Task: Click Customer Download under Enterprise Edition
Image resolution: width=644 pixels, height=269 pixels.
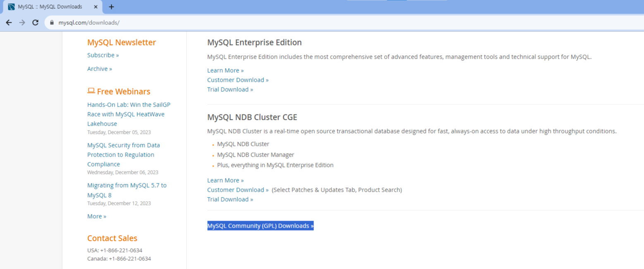Action: pyautogui.click(x=238, y=80)
